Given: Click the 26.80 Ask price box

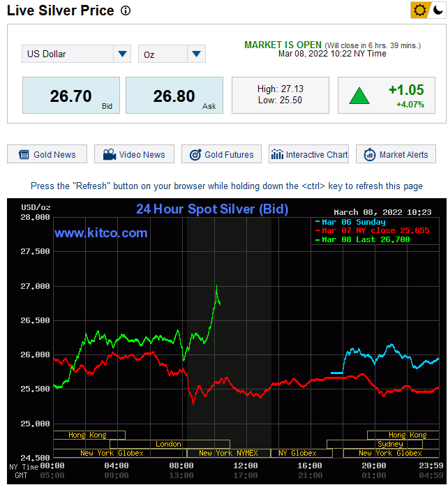Looking at the screenshot, I should pos(174,96).
